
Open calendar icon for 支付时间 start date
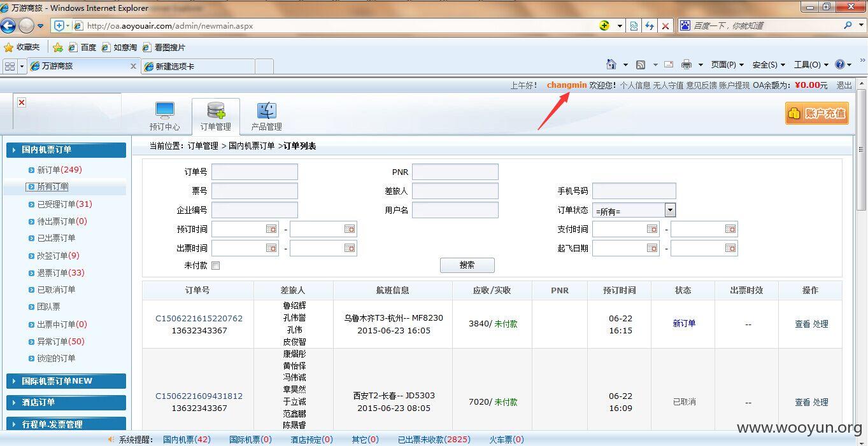(x=652, y=229)
